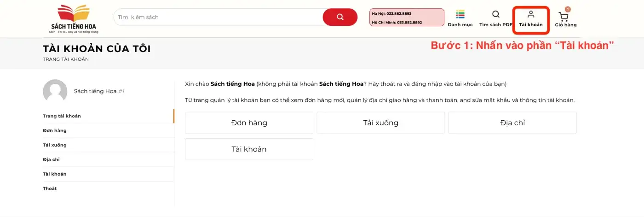The image size is (644, 217).
Task: Open the Giỏ hàng shopping cart
Action: [565, 18]
